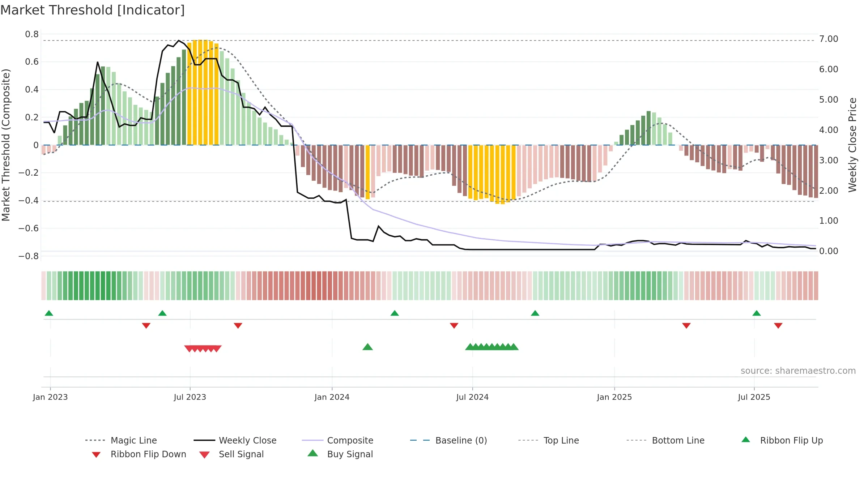Click the green Ribbon Flip Up marker at July 2025

coord(757,313)
